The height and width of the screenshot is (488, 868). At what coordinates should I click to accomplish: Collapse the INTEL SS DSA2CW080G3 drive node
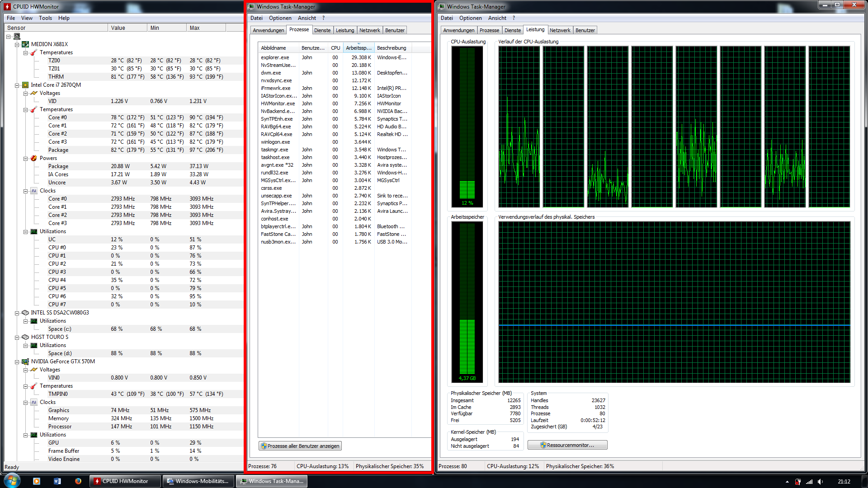coord(17,313)
